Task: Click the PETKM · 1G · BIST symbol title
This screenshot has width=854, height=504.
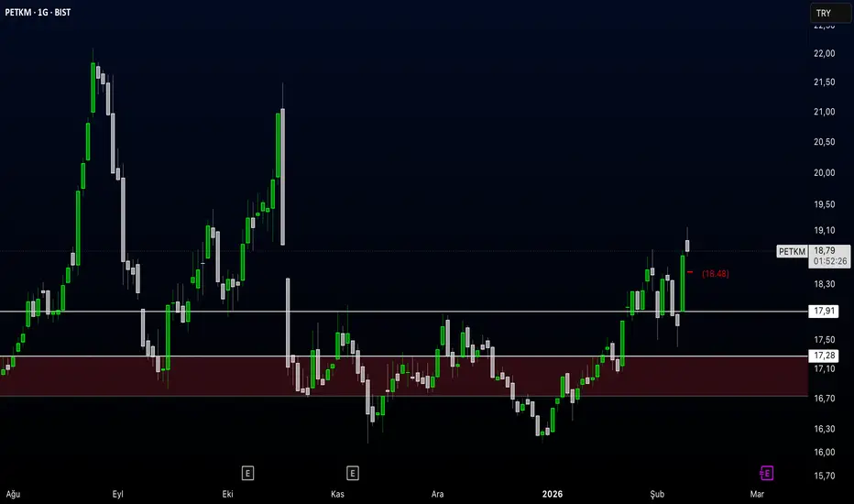Action: coord(38,12)
